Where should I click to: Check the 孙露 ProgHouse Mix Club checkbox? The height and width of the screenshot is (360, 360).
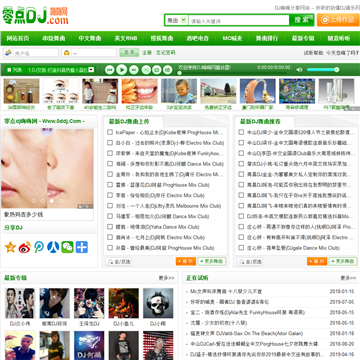110,248
